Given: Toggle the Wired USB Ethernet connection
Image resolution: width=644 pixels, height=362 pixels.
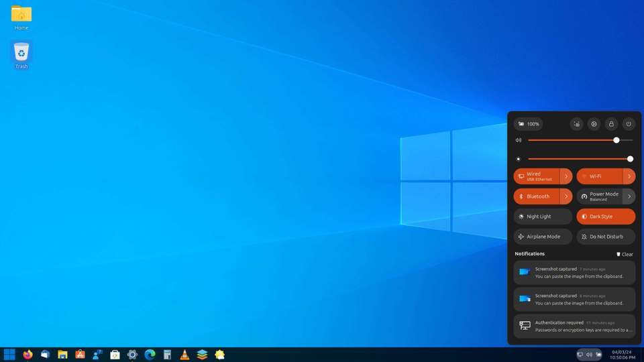Looking at the screenshot, I should coord(537,176).
